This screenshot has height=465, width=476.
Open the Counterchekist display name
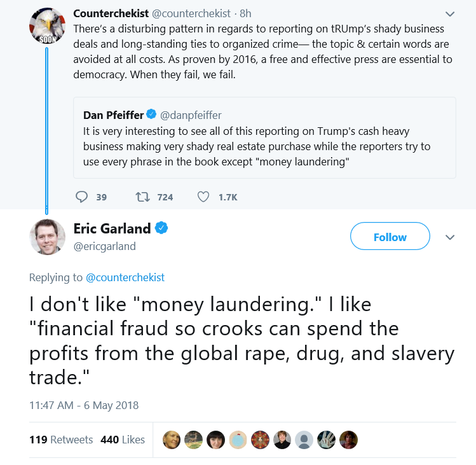[x=111, y=14]
